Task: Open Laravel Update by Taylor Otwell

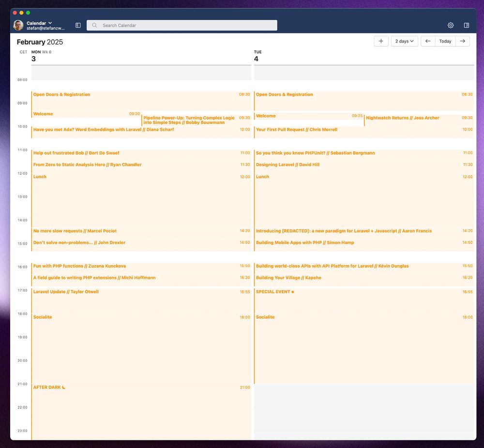Action: 141,300
